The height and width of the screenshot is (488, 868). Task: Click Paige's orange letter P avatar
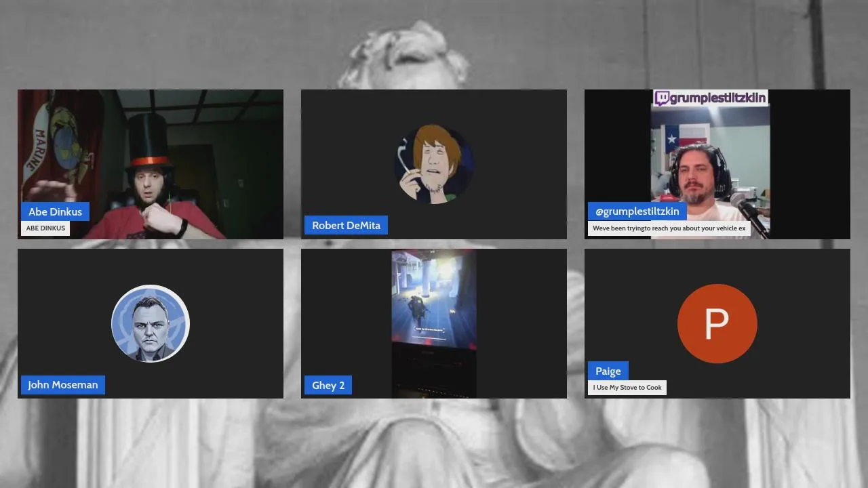click(x=717, y=323)
